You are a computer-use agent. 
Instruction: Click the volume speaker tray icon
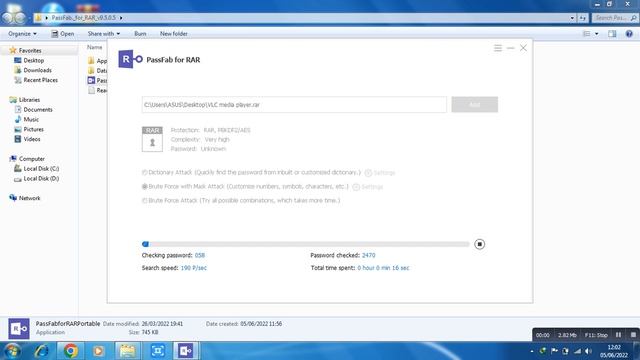588,351
